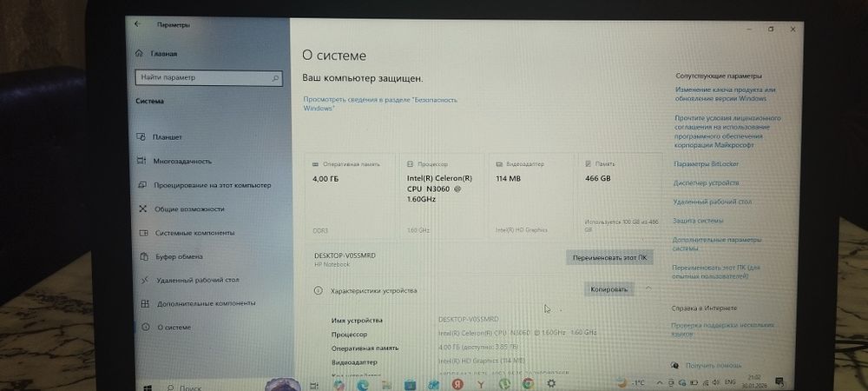Click the Проецирование sidebar icon
The width and height of the screenshot is (868, 391).
[x=141, y=185]
